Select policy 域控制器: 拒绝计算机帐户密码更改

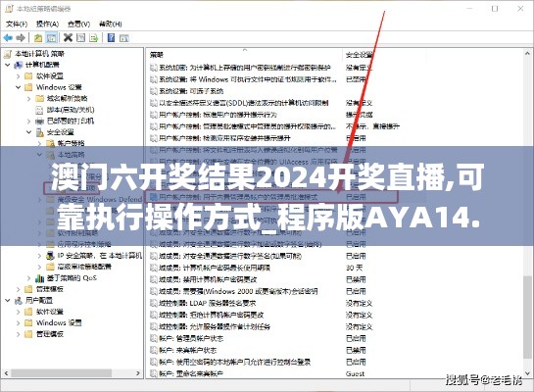[x=211, y=315]
